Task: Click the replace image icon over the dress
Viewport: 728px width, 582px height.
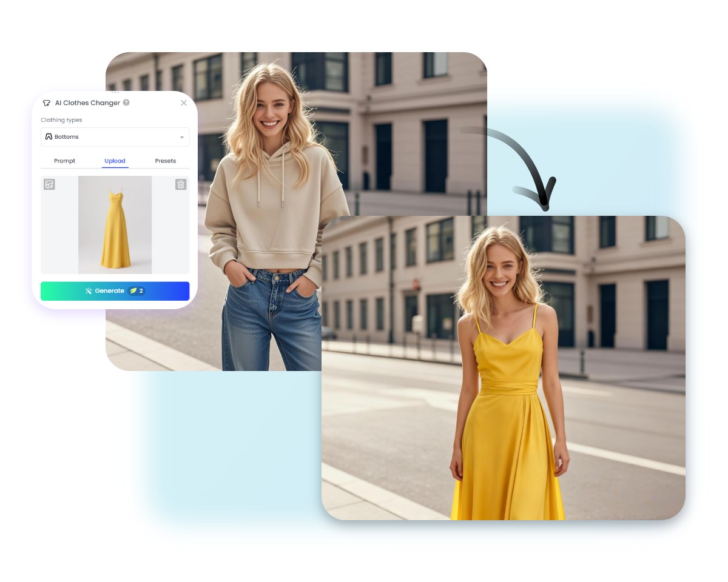Action: 49,184
